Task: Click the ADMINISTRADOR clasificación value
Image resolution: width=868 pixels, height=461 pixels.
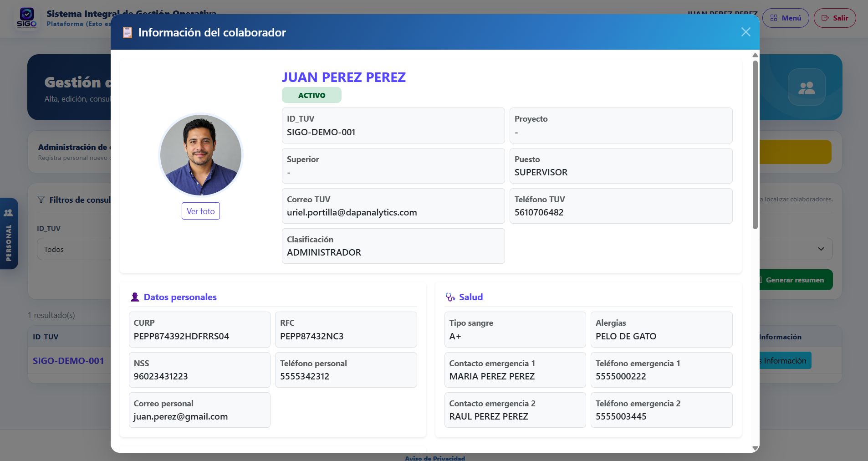Action: tap(324, 252)
